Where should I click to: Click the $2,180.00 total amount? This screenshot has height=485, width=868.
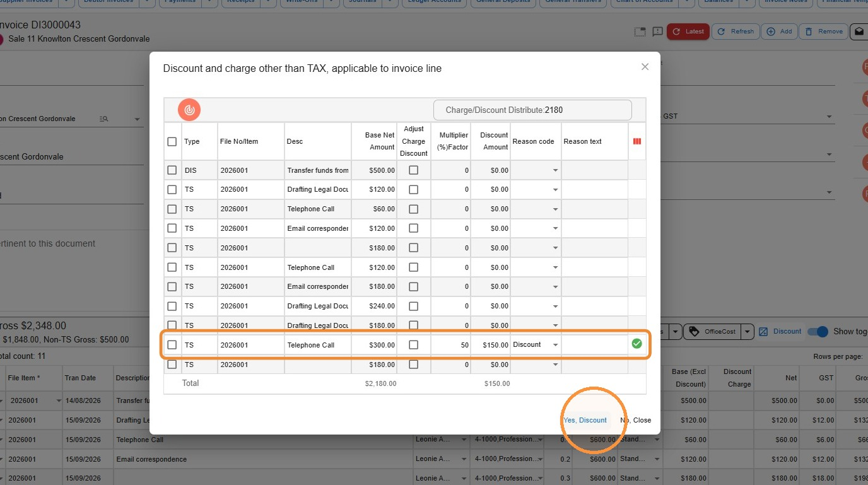380,383
